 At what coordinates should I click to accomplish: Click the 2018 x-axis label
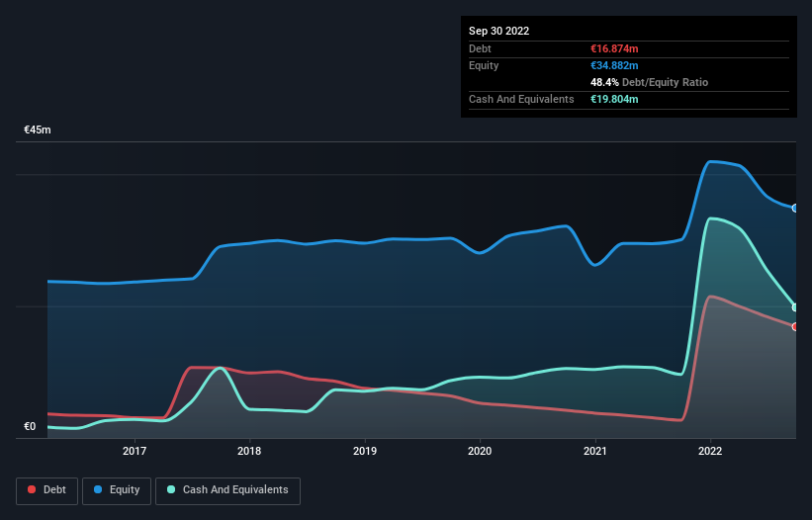tap(249, 451)
